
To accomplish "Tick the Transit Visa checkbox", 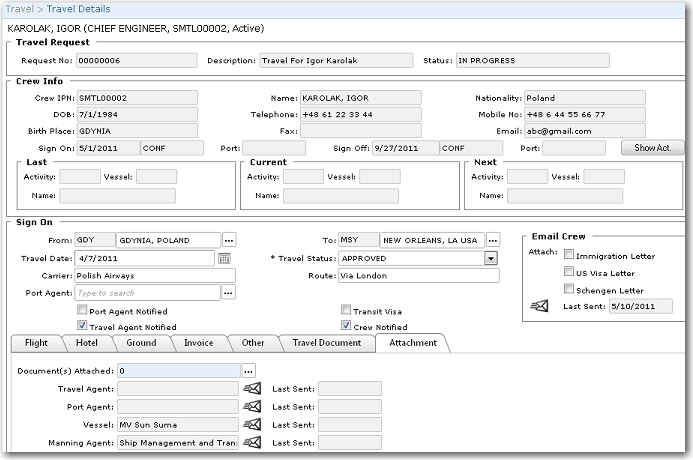I will click(346, 311).
